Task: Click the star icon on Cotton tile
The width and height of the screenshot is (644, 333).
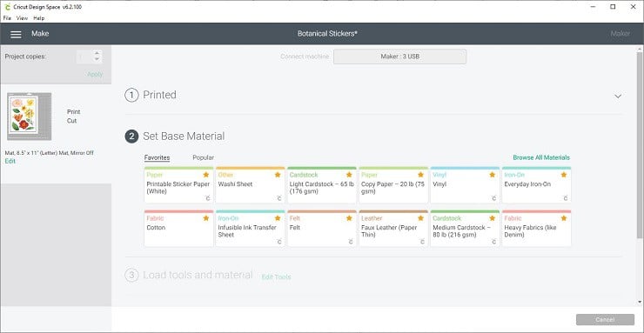Action: [206, 218]
